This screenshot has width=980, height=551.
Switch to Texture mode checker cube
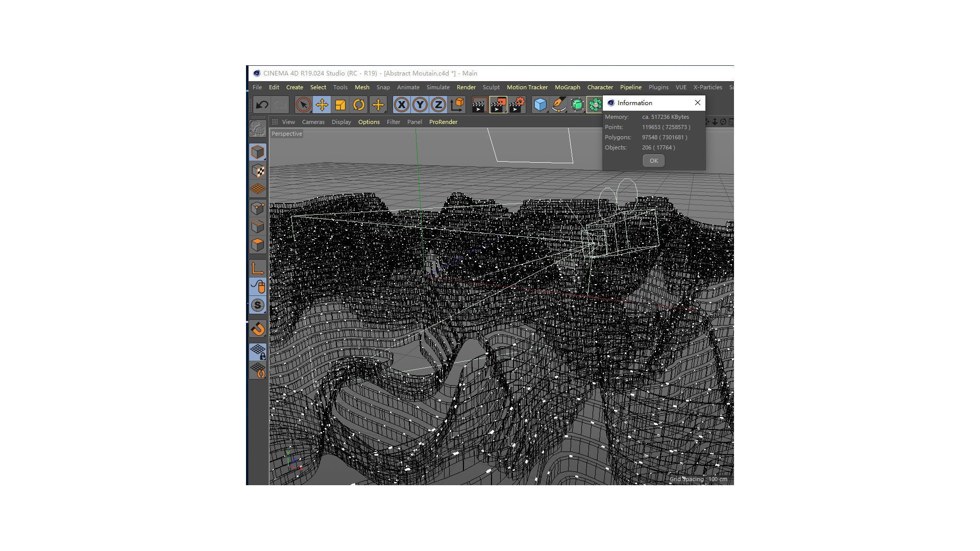click(258, 171)
